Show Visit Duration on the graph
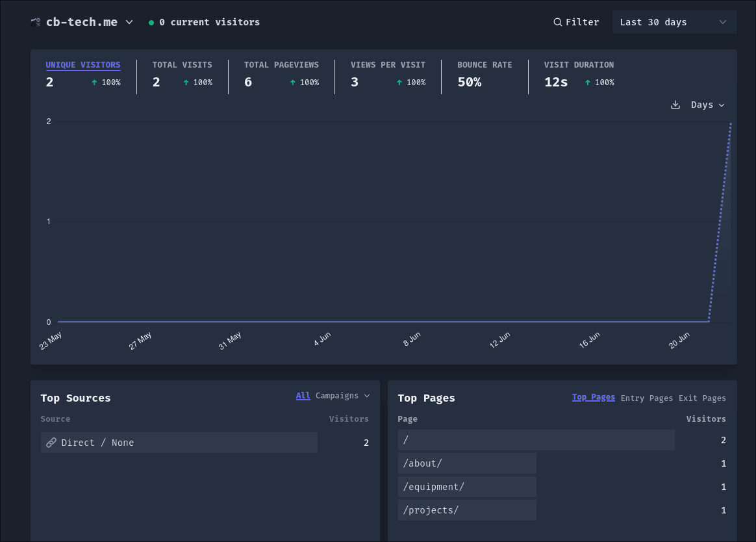Image resolution: width=756 pixels, height=542 pixels. [579, 65]
